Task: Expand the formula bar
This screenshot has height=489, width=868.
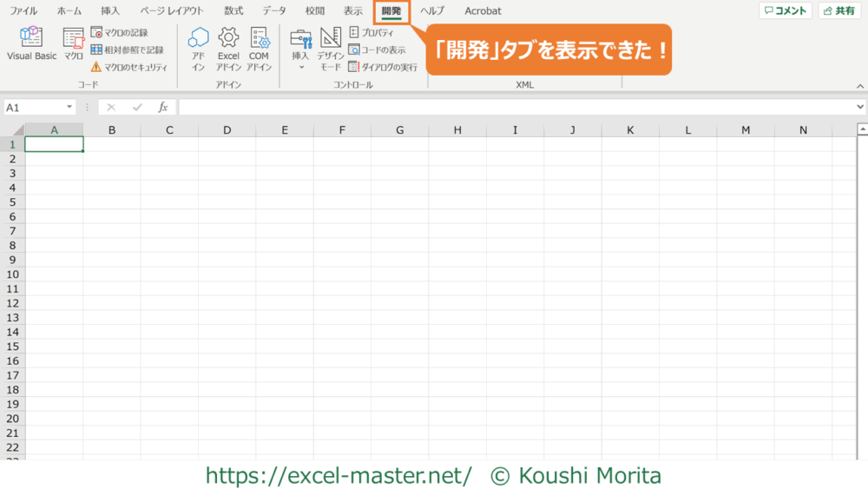Action: [x=859, y=107]
